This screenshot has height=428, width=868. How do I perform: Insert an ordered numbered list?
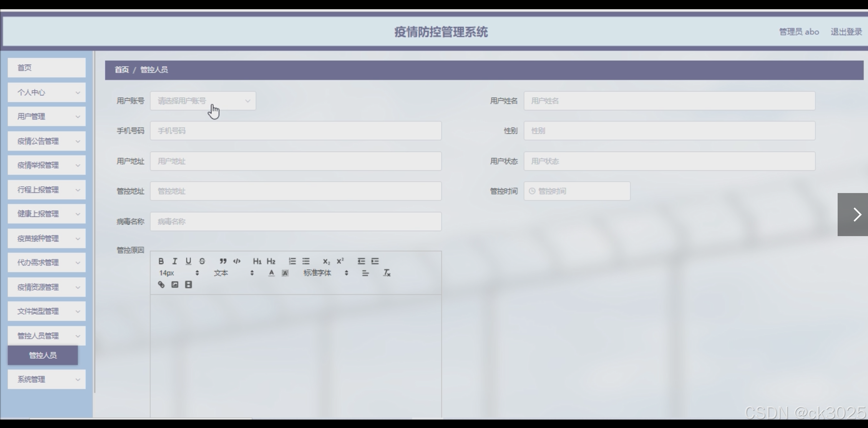[x=292, y=261]
